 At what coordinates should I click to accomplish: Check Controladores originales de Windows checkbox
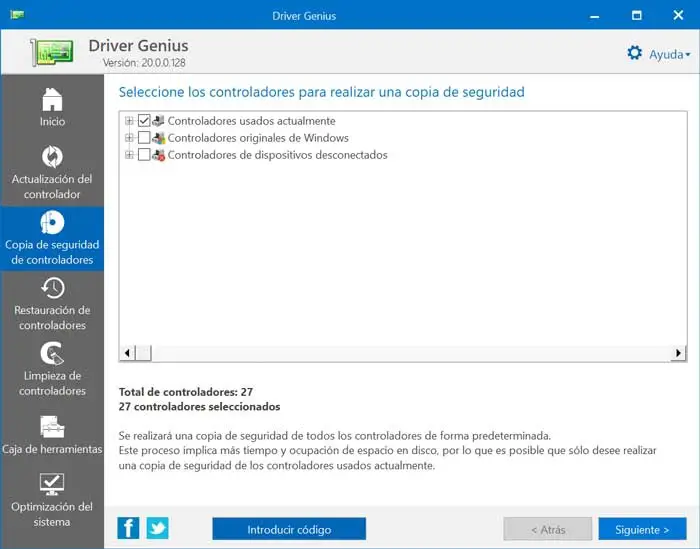click(144, 137)
